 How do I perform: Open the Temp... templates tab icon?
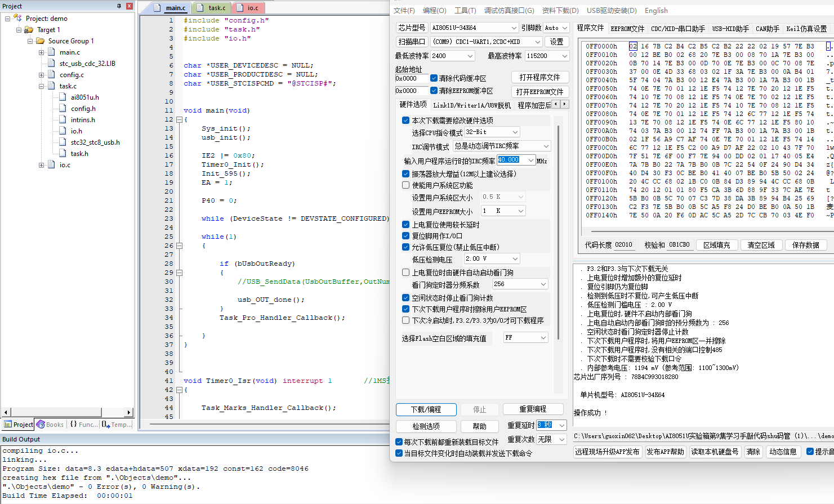coord(106,425)
